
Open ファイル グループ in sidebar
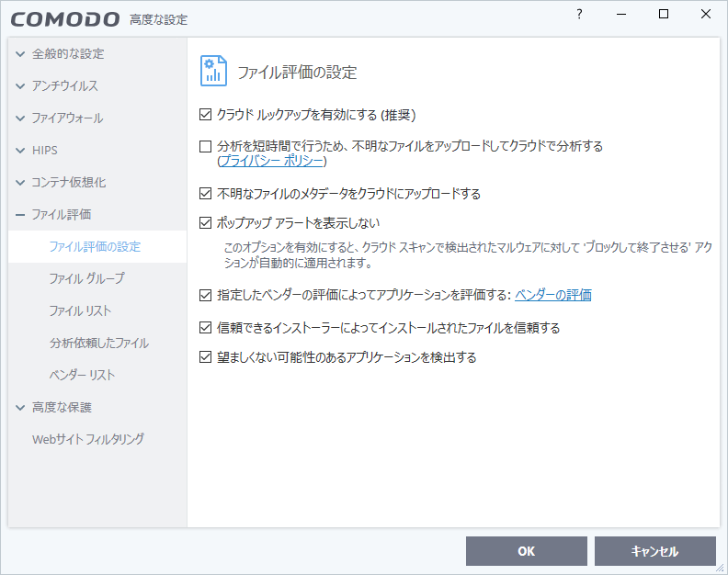(86, 278)
